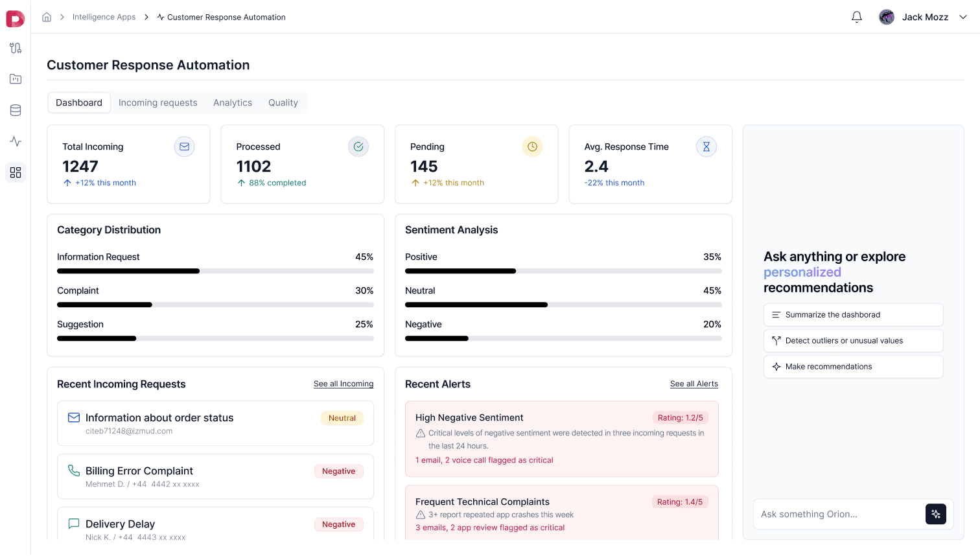Screen dimensions: 980x556
Task: Switch to the Analytics tab
Action: pos(233,102)
